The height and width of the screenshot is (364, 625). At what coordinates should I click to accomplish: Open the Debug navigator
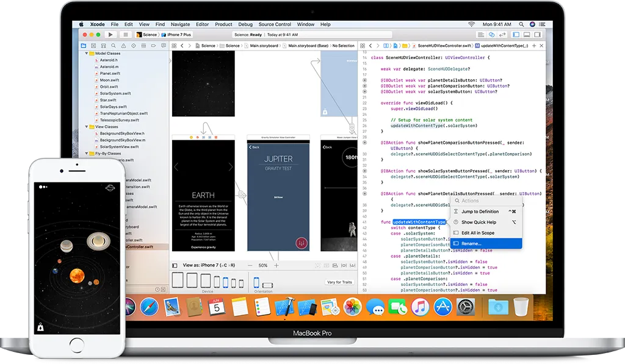(x=143, y=46)
